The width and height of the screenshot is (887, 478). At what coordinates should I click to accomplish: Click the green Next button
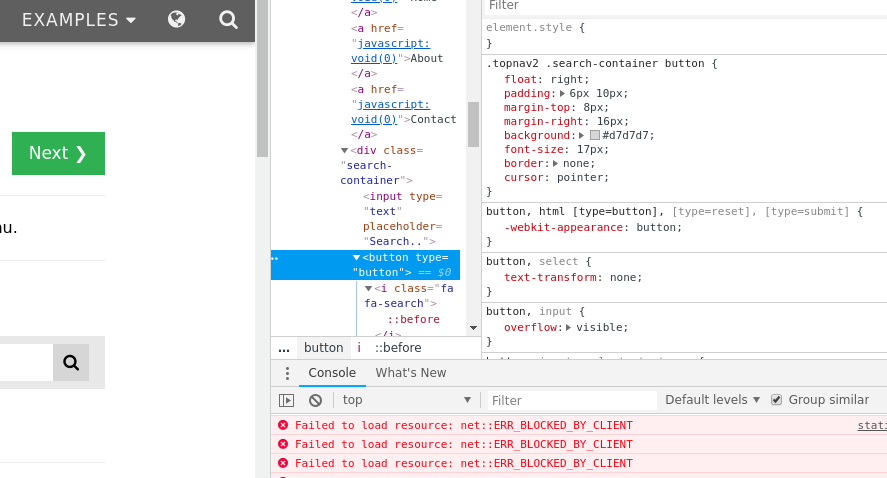(58, 153)
